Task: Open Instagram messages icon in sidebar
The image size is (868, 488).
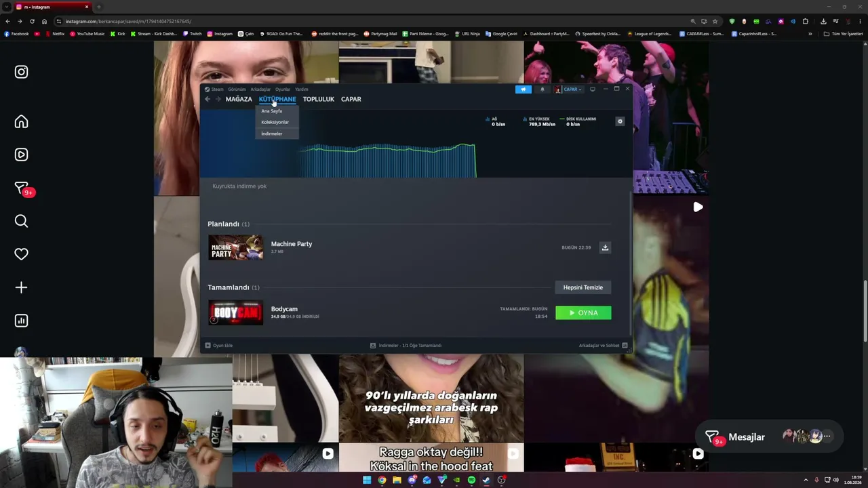Action: [x=22, y=188]
